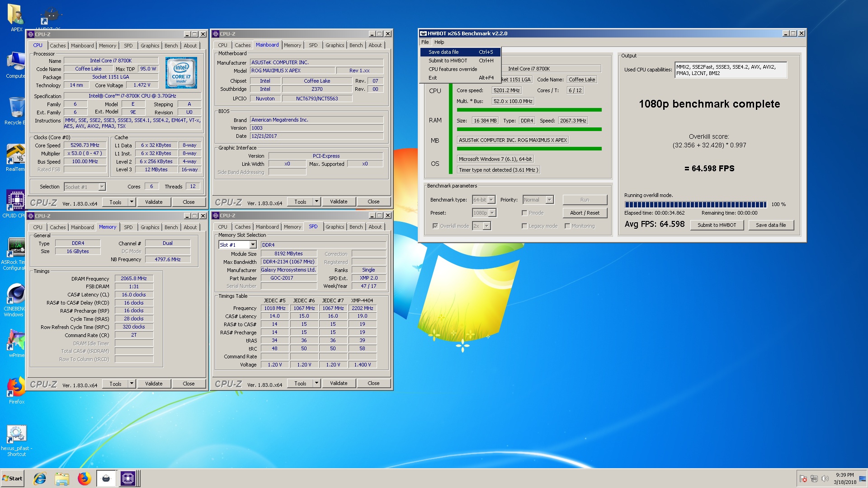Open Internet Explorer from the taskbar

point(40,479)
